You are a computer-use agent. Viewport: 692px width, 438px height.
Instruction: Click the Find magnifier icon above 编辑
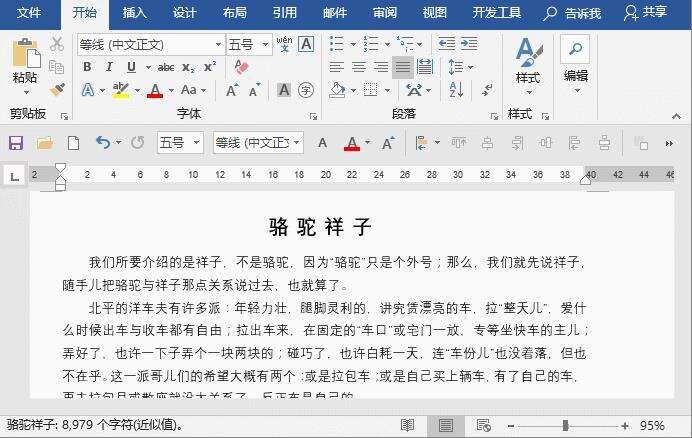point(575,49)
